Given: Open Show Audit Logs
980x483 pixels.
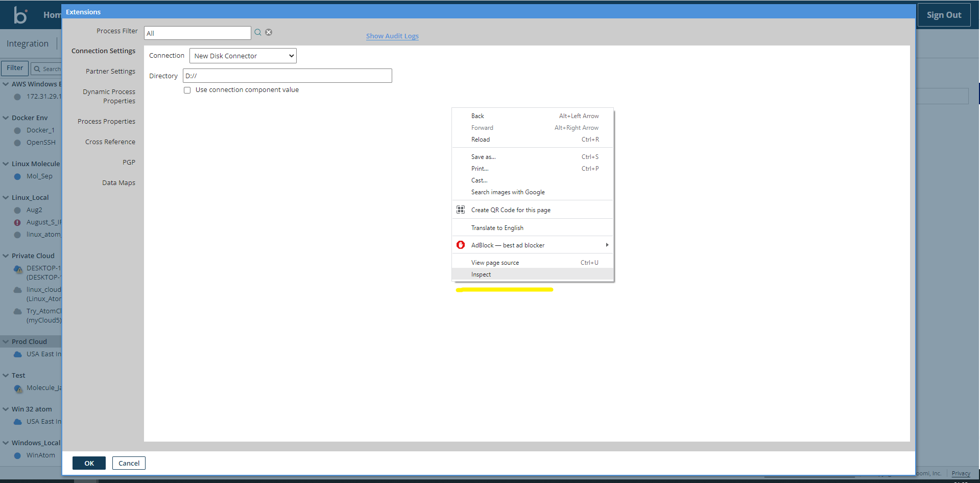Looking at the screenshot, I should click(392, 36).
